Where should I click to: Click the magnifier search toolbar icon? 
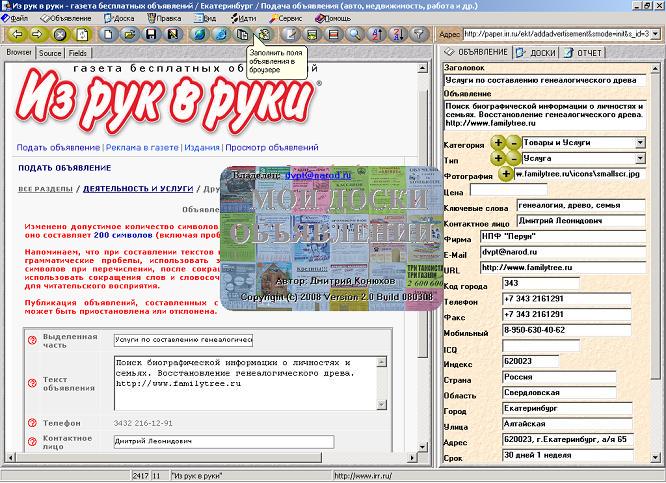tap(354, 34)
